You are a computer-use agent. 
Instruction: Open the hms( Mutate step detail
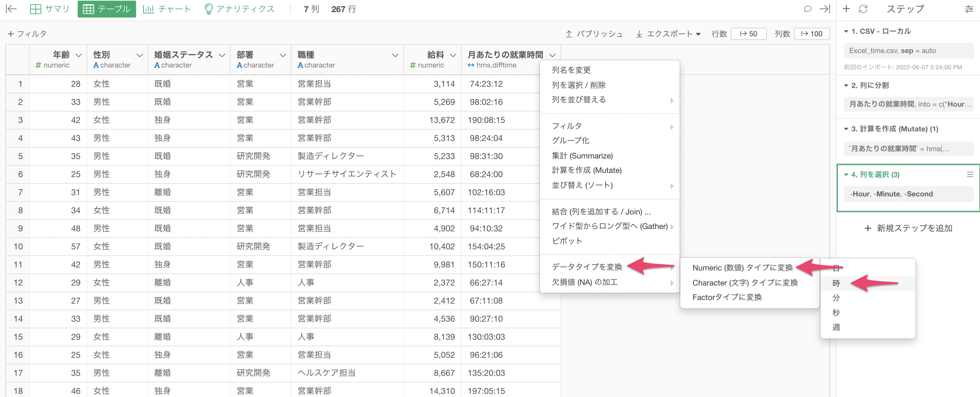[909, 148]
